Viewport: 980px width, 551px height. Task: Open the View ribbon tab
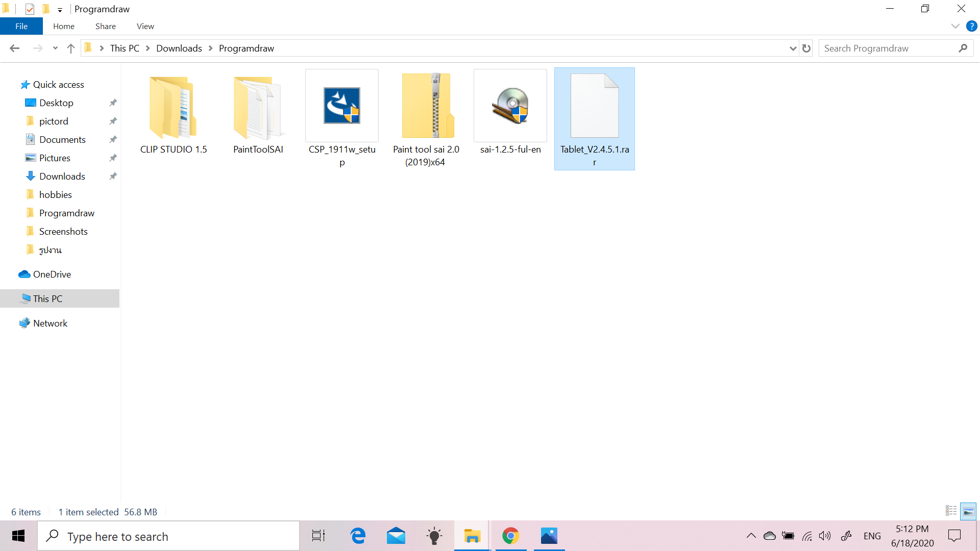click(x=145, y=26)
